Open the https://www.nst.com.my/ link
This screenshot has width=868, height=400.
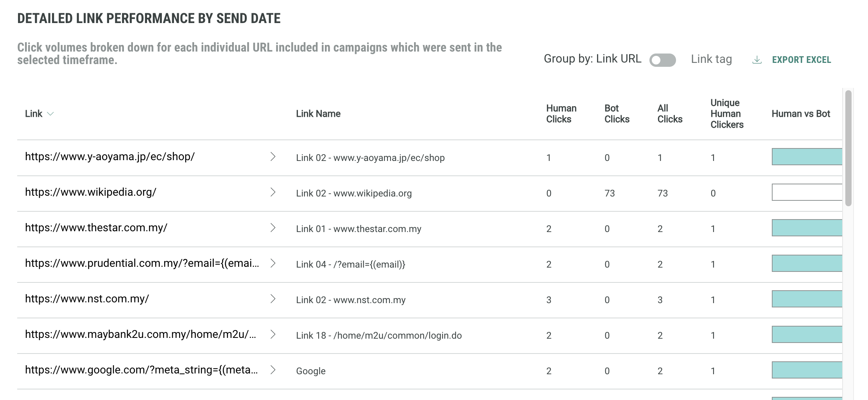pos(87,299)
